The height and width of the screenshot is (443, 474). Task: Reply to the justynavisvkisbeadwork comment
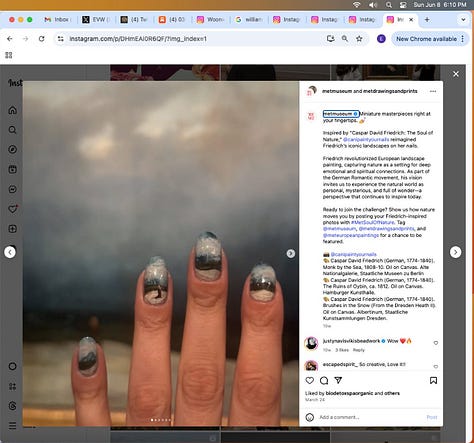359,350
